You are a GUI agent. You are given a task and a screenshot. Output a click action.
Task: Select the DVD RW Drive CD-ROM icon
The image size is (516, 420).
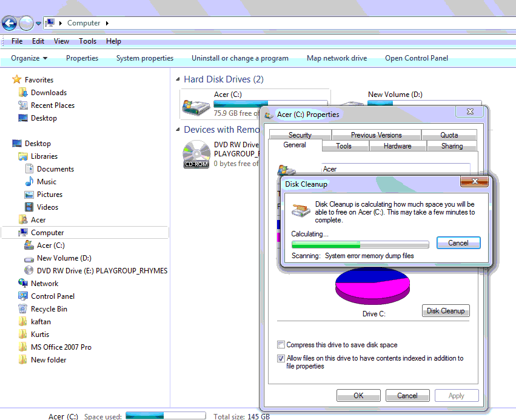[x=196, y=154]
